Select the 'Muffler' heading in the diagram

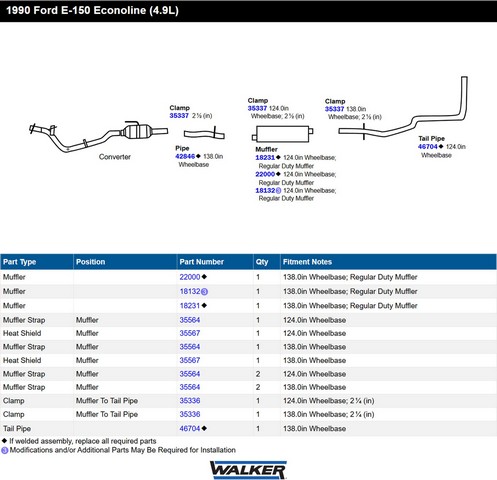click(x=266, y=149)
